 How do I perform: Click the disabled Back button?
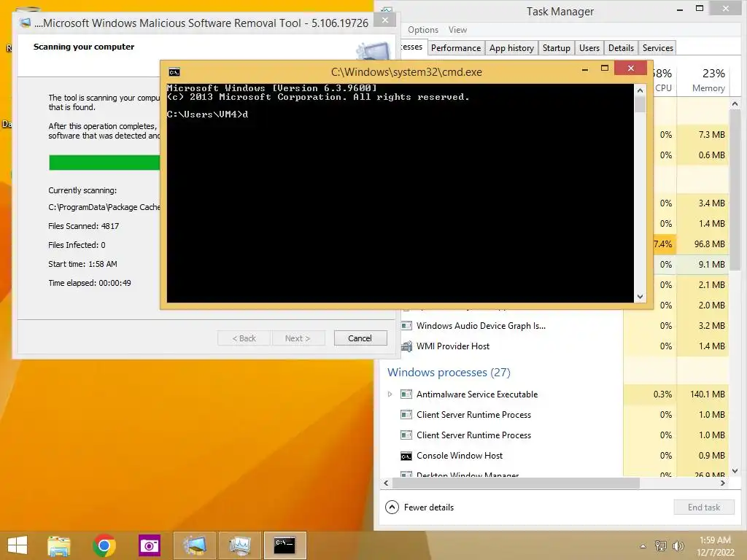(x=244, y=338)
